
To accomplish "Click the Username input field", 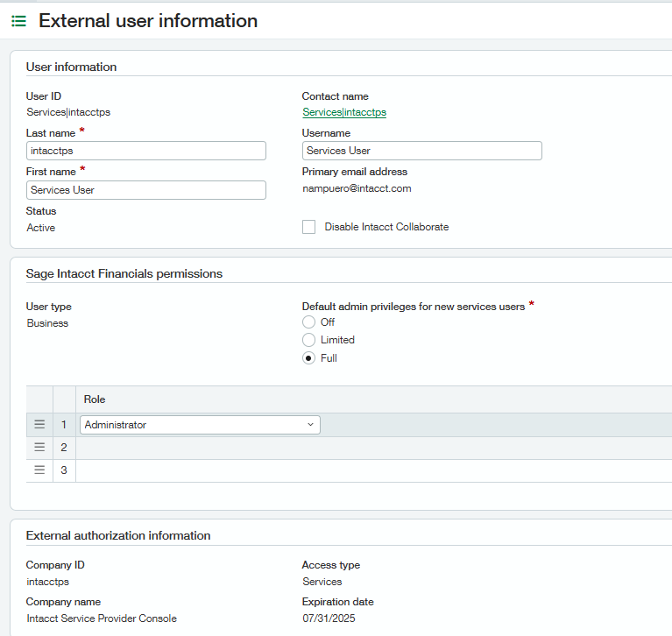I will point(421,151).
